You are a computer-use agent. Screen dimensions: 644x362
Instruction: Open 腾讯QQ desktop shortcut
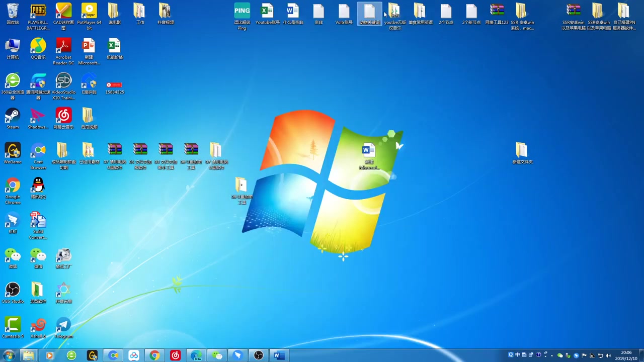click(x=38, y=189)
